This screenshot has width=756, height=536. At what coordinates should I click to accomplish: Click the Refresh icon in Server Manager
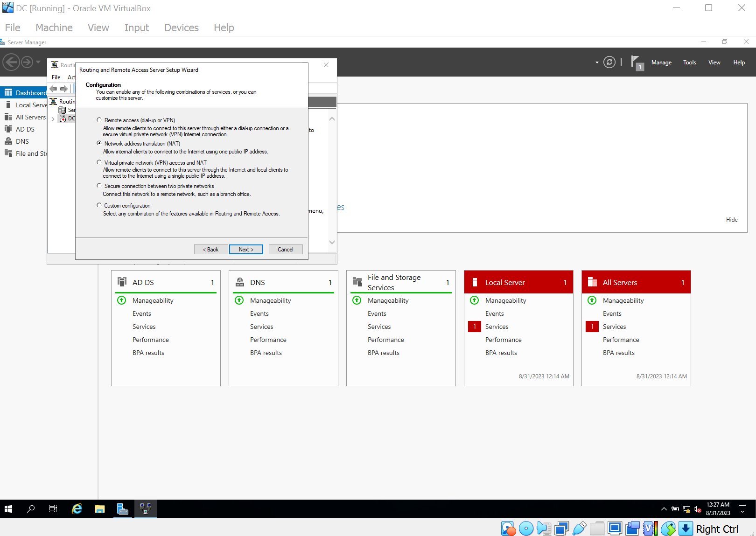(609, 62)
